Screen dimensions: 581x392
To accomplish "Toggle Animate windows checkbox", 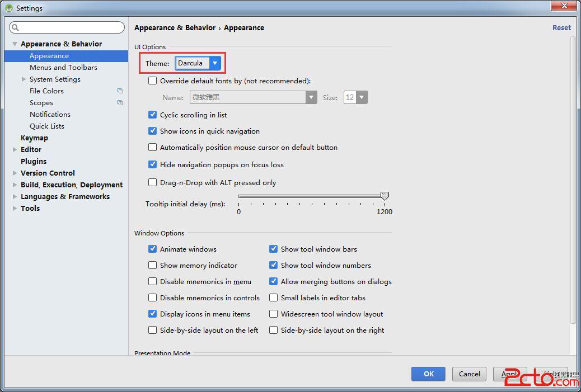I will click(x=152, y=249).
